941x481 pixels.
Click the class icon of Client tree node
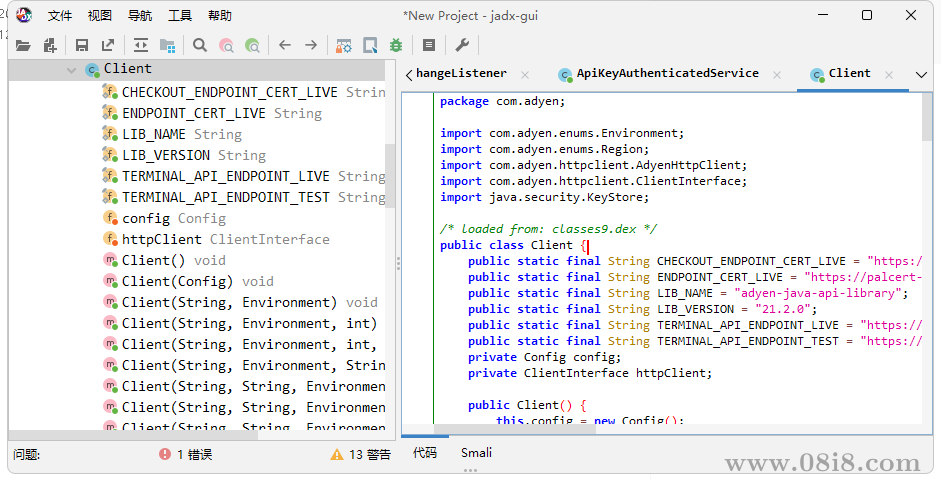point(92,70)
